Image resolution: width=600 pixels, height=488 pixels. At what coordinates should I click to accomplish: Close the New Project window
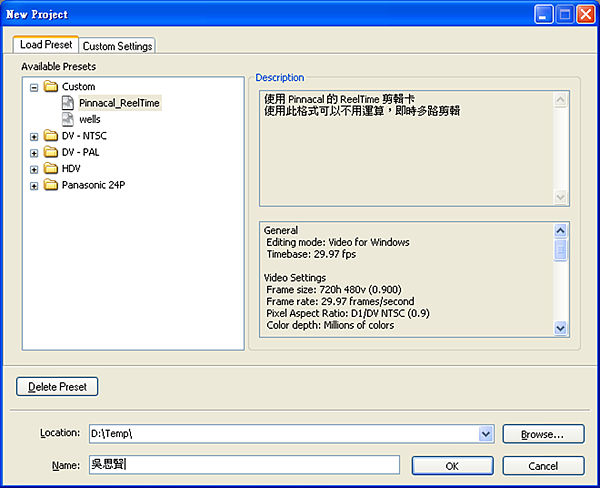tap(586, 15)
